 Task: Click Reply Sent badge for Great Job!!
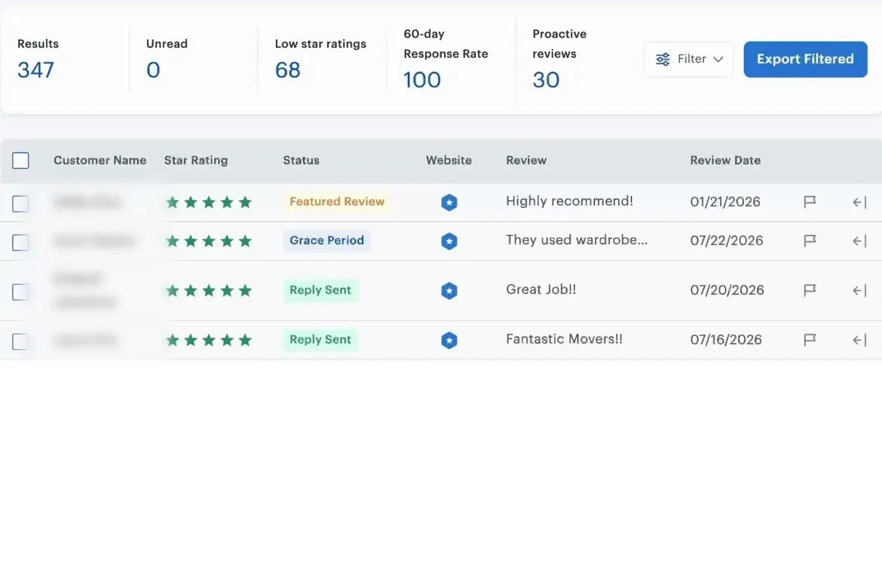320,289
